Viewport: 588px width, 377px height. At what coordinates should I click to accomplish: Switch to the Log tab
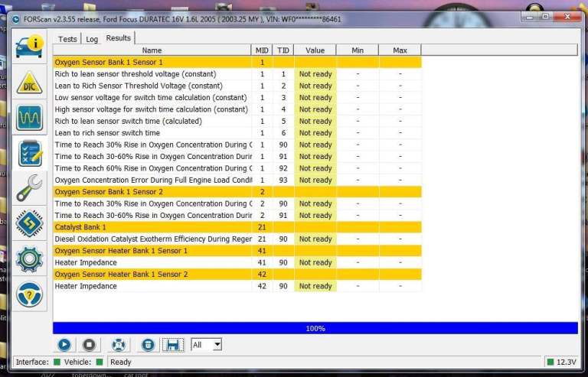(x=92, y=39)
